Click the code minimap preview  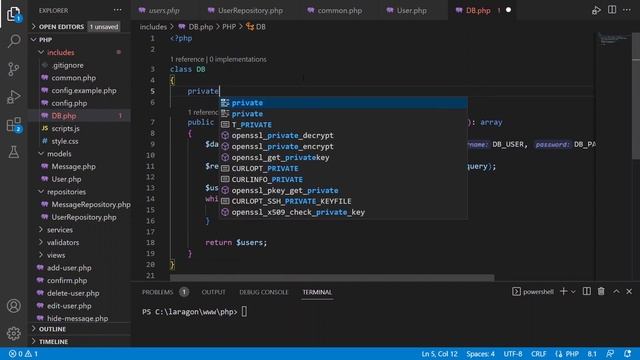[x=614, y=40]
